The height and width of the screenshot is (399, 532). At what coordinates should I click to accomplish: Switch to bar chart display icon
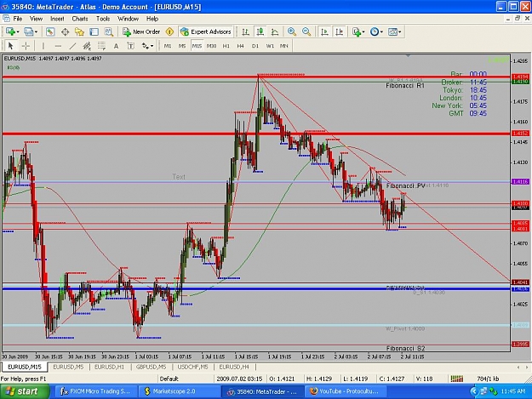(246, 31)
